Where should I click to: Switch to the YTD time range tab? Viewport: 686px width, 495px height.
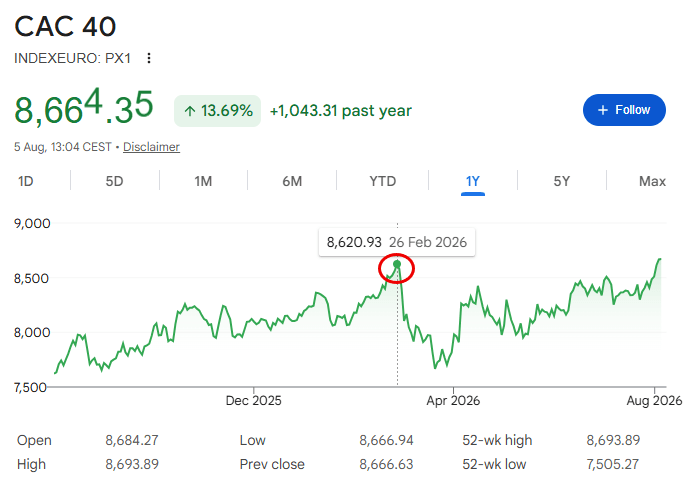(382, 181)
